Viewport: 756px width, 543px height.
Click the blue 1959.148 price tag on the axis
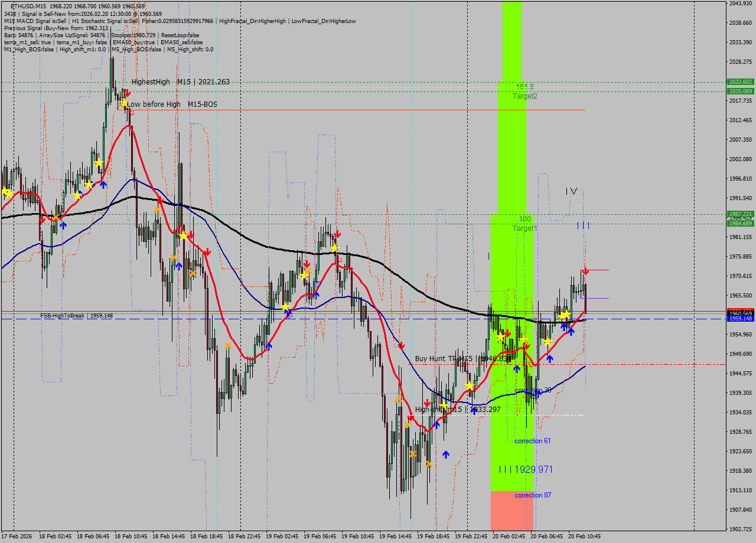(x=741, y=318)
